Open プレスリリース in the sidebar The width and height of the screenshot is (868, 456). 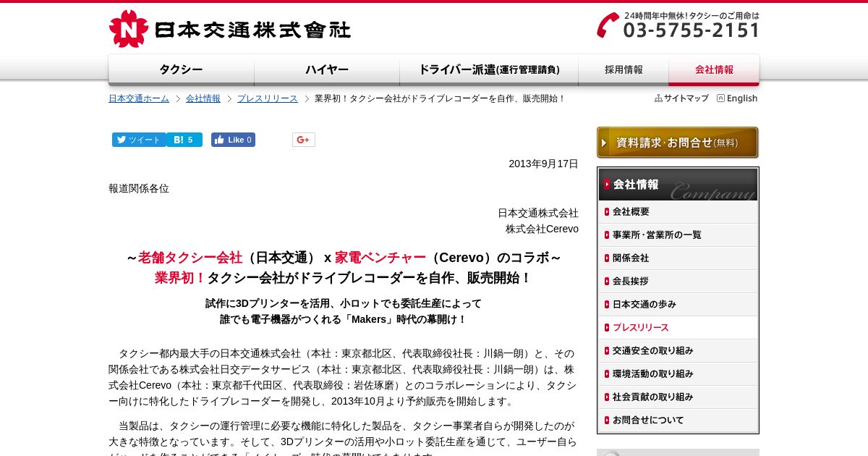(x=678, y=328)
